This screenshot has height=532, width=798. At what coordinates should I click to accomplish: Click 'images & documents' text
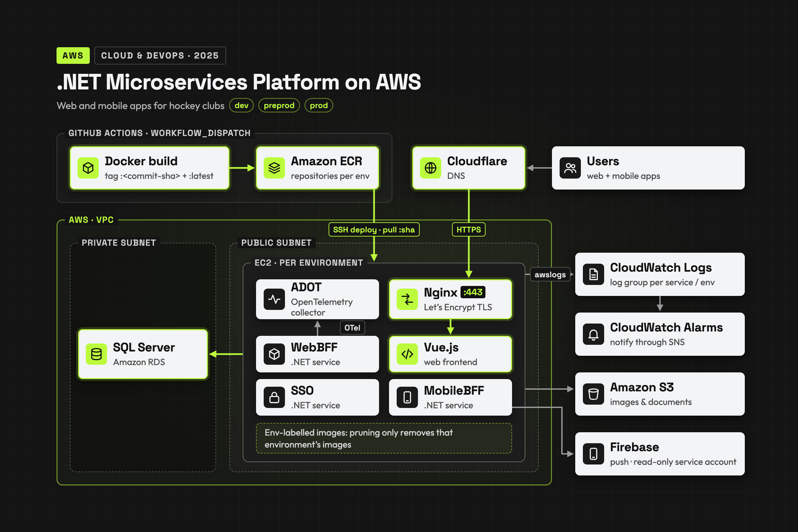tap(650, 402)
